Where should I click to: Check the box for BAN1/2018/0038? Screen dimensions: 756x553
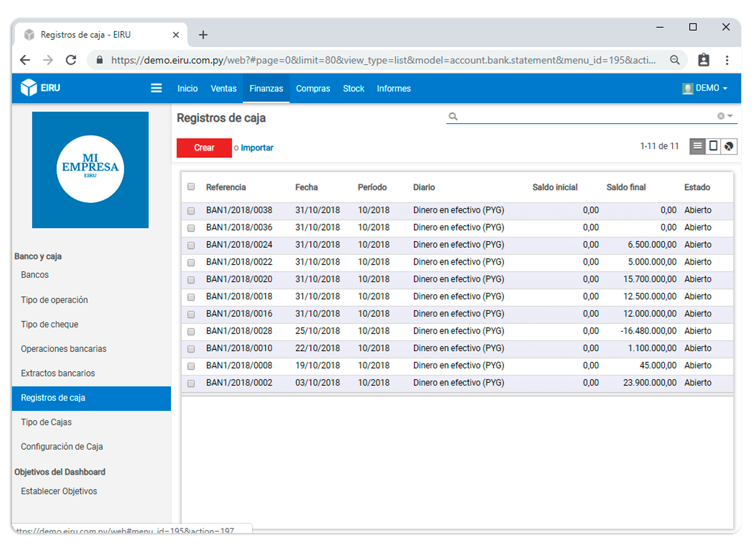[191, 211]
